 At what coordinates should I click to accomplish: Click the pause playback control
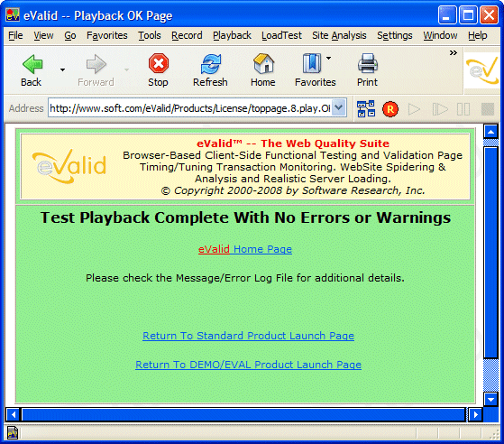pos(463,109)
